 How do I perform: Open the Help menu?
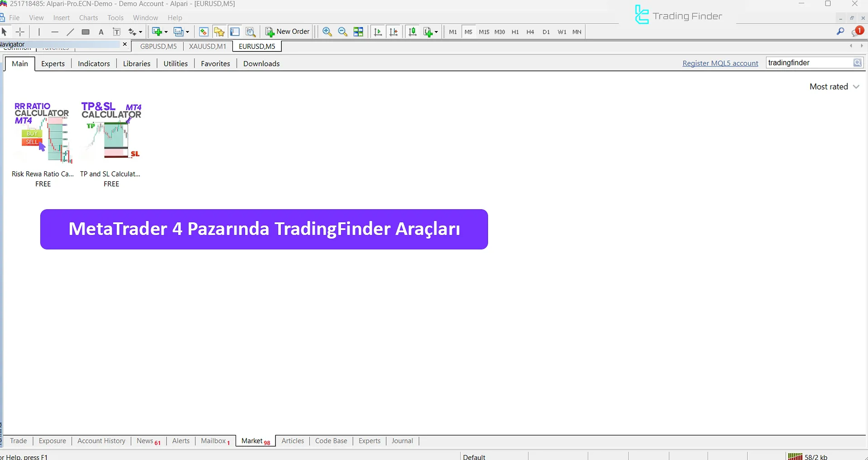tap(175, 18)
